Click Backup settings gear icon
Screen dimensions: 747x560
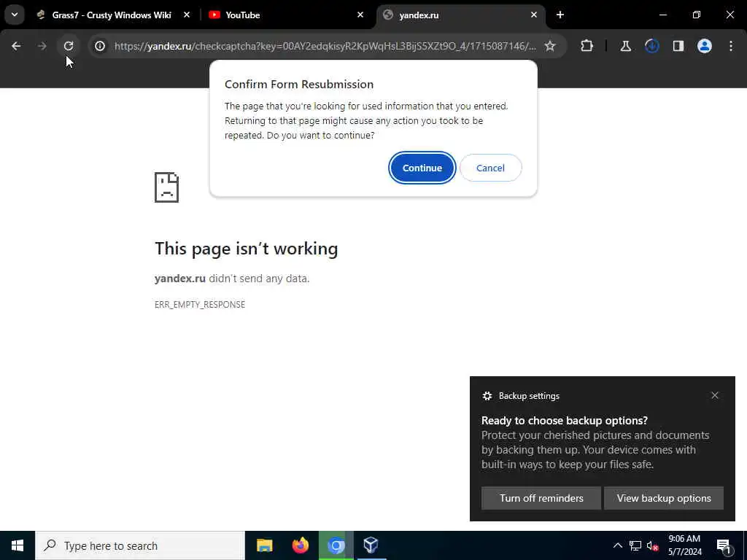(487, 396)
